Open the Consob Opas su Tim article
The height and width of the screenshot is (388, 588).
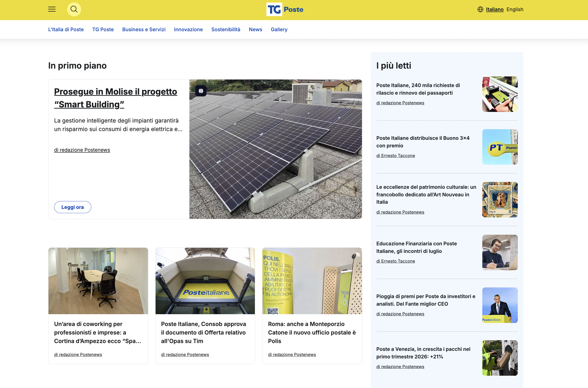(x=204, y=333)
